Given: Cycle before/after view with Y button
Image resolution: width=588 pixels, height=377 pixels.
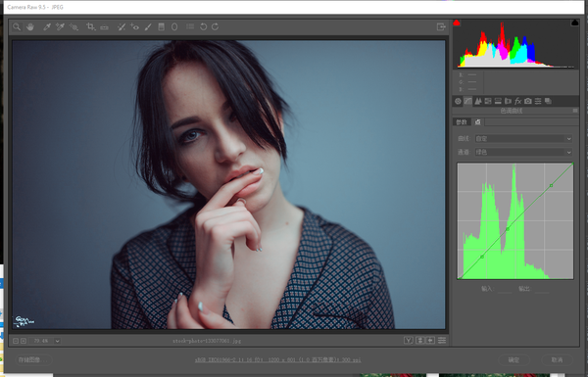Looking at the screenshot, I should click(409, 340).
